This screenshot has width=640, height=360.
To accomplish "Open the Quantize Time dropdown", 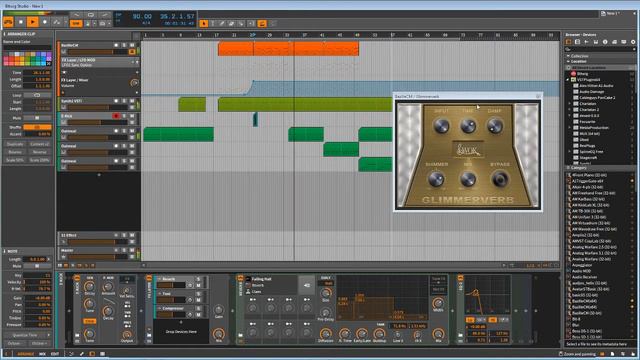I will click(x=28, y=335).
